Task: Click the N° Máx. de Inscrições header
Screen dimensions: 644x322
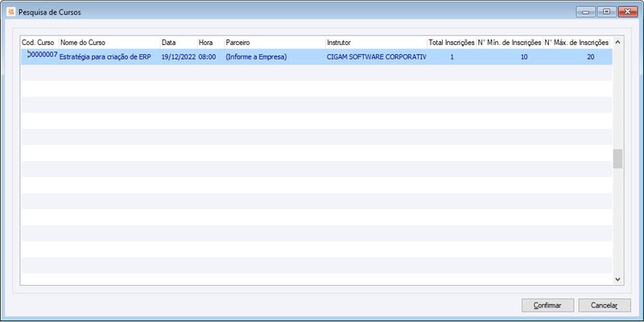Action: coord(576,43)
